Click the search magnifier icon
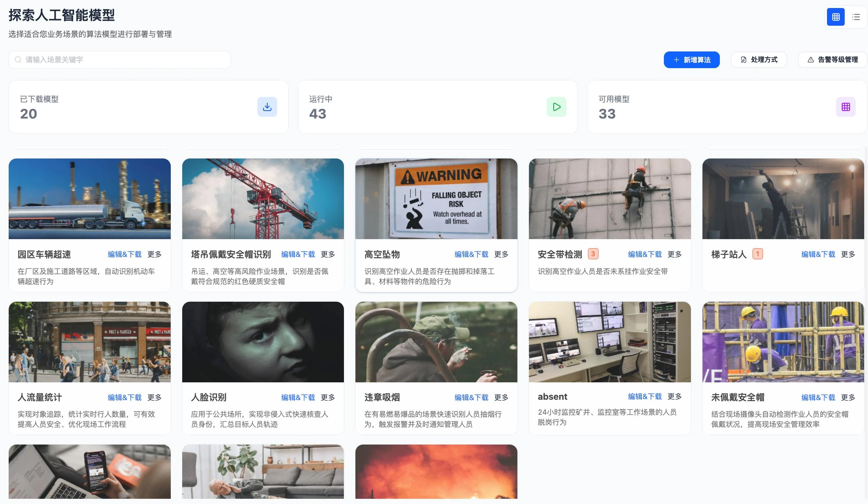 [x=18, y=60]
